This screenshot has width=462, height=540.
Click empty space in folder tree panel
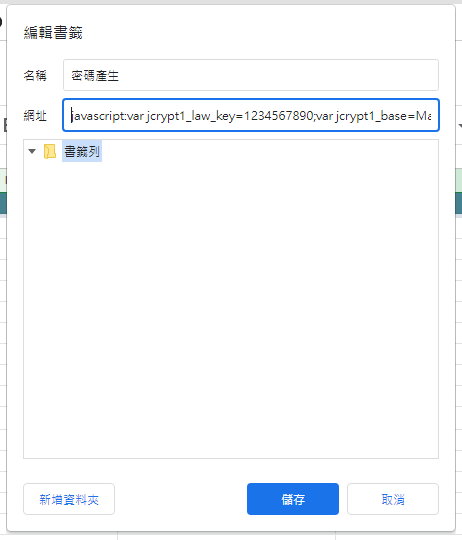coord(231,310)
